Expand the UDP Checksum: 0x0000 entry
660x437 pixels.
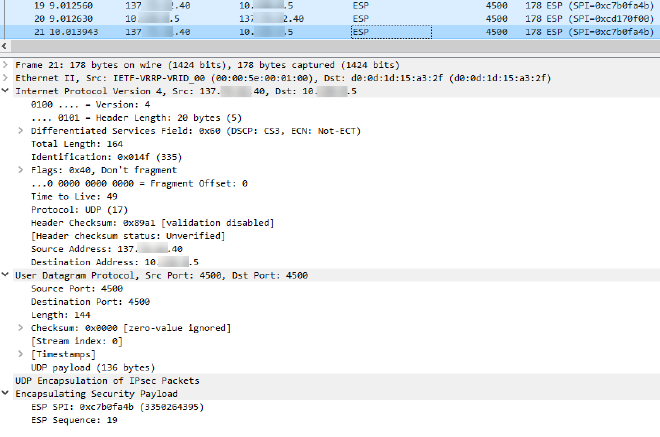point(25,327)
